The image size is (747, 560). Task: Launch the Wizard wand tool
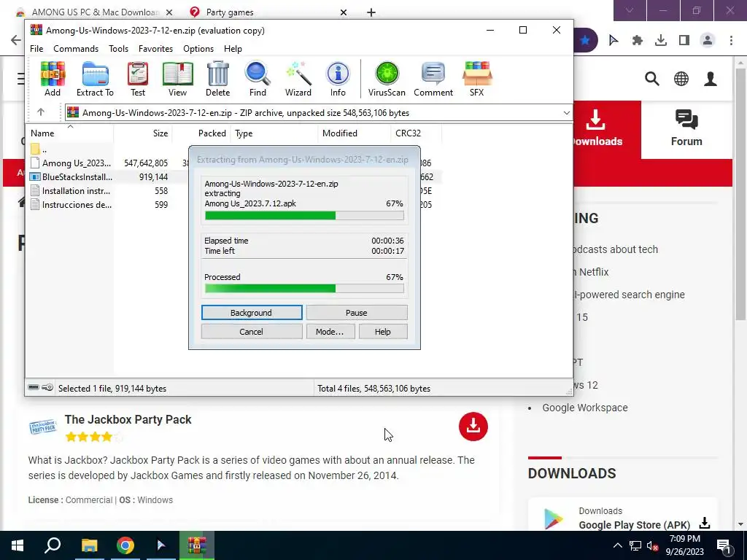[x=298, y=79]
